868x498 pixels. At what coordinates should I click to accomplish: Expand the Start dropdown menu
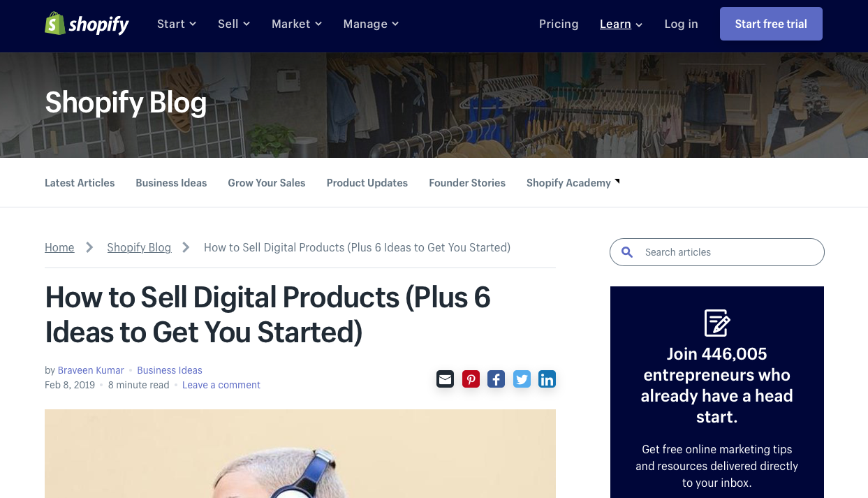(x=177, y=24)
